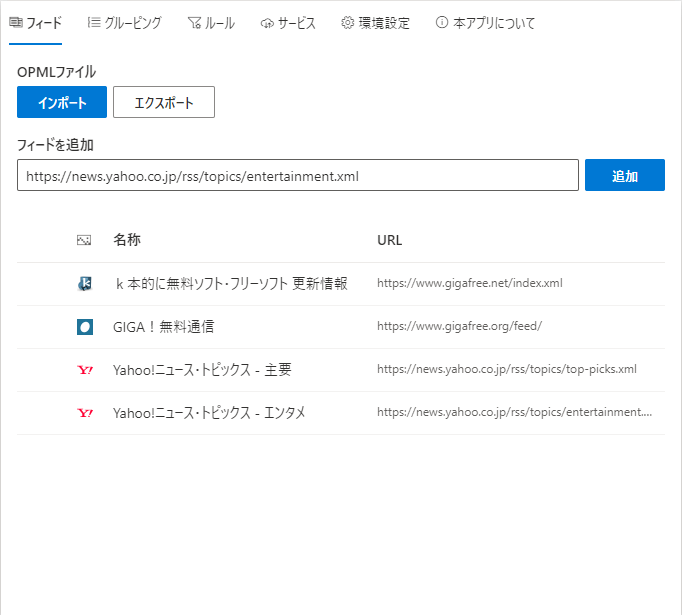Click the gigafree.net feed favicon
682x615 pixels.
(85, 284)
